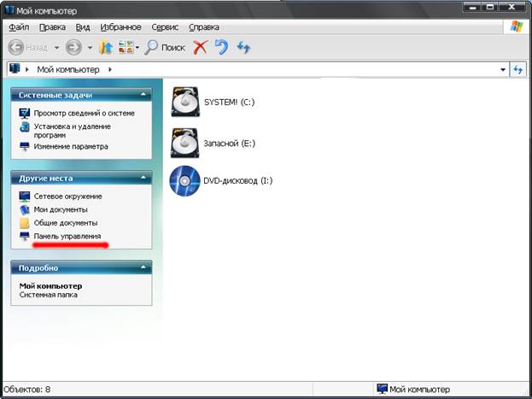Open the Избранное menu
Screen dimensions: 532x399
pos(120,27)
